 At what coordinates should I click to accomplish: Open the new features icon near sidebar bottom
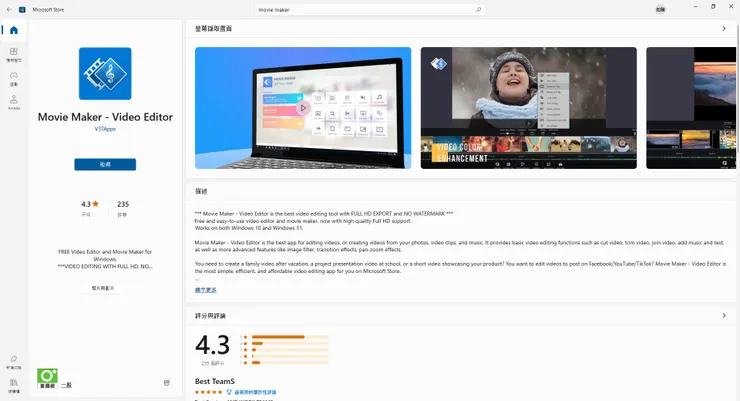click(x=14, y=361)
